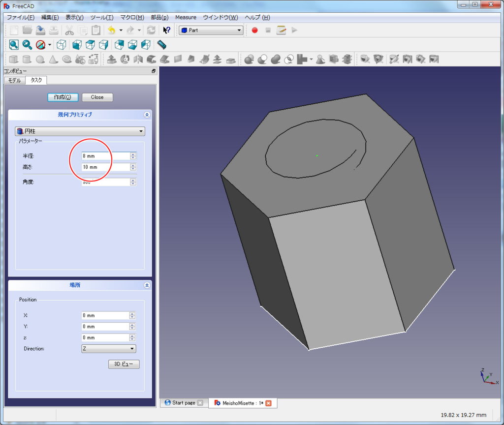Image resolution: width=504 pixels, height=425 pixels.
Task: Click the 3D ビュー button
Action: (x=124, y=364)
